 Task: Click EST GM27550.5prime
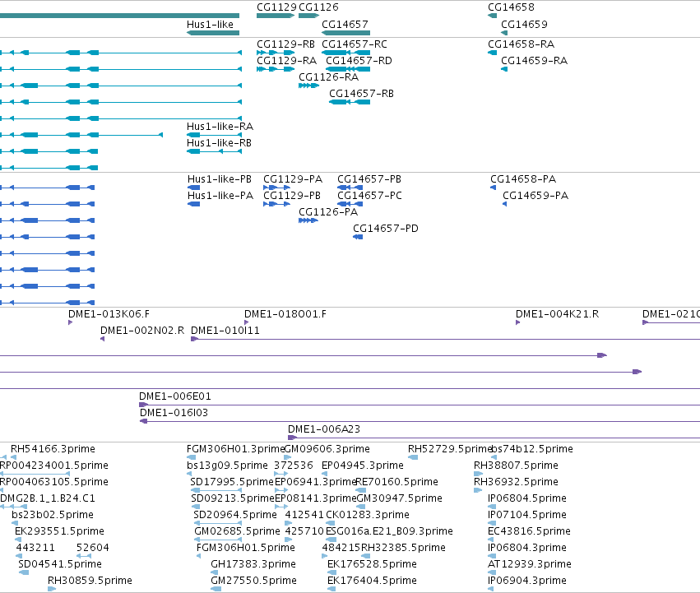[253, 581]
